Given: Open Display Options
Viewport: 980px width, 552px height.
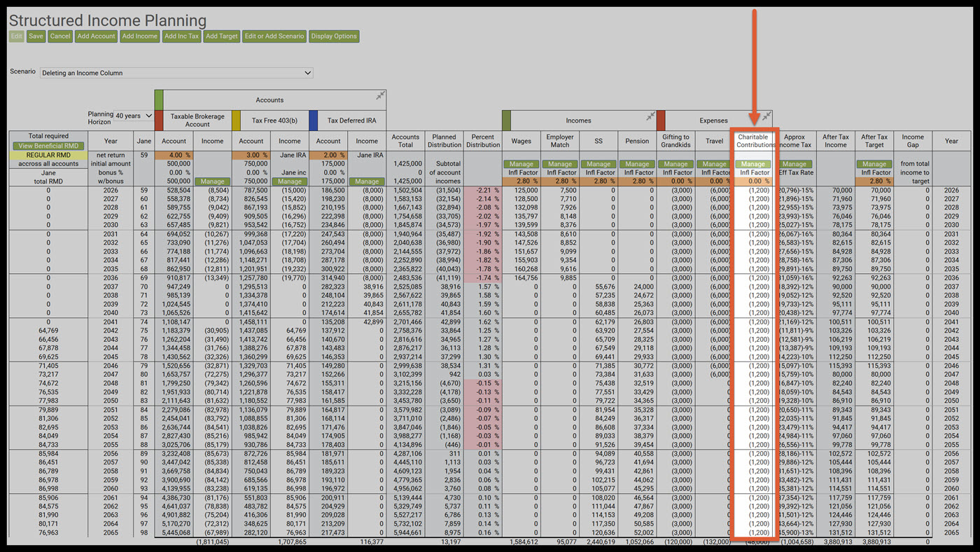Looking at the screenshot, I should (334, 36).
